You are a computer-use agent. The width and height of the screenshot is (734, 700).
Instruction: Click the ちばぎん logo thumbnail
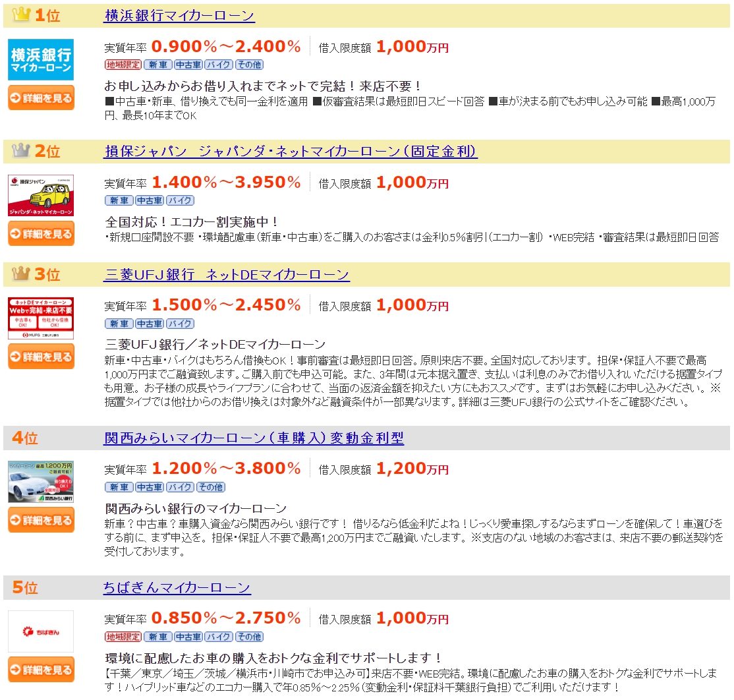pos(41,631)
